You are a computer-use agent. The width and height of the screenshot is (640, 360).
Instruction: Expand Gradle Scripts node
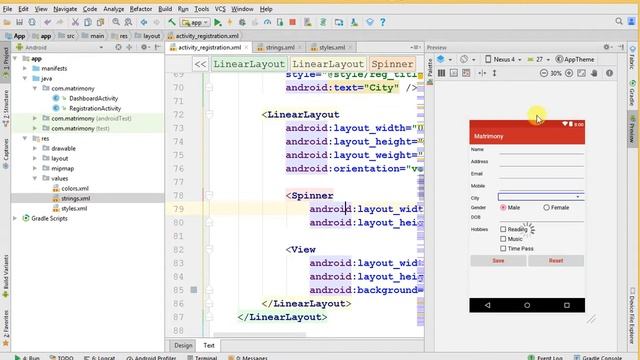16,218
